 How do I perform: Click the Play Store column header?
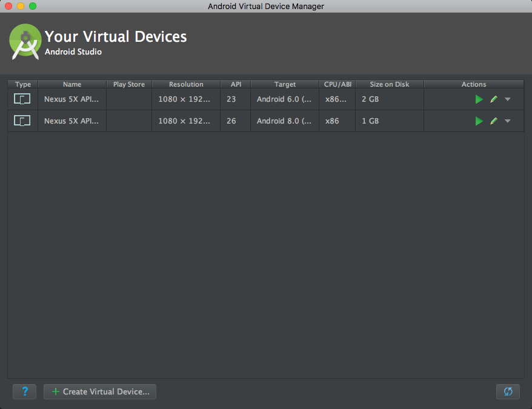[128, 84]
